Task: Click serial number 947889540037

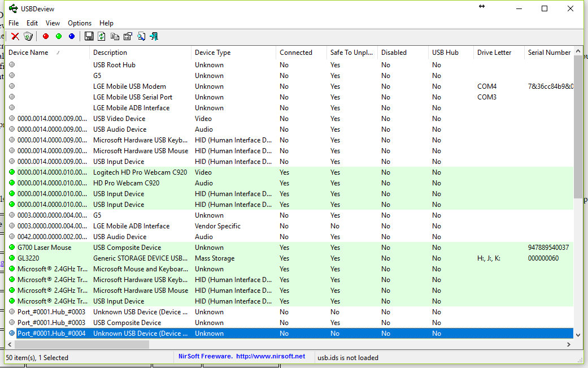Action: (x=548, y=248)
